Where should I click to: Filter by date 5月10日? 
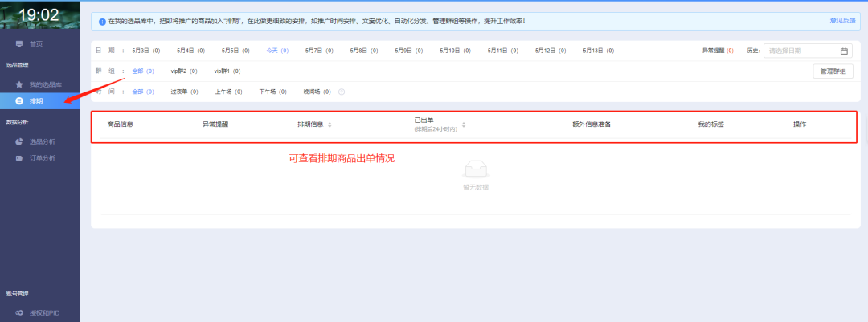tap(456, 51)
